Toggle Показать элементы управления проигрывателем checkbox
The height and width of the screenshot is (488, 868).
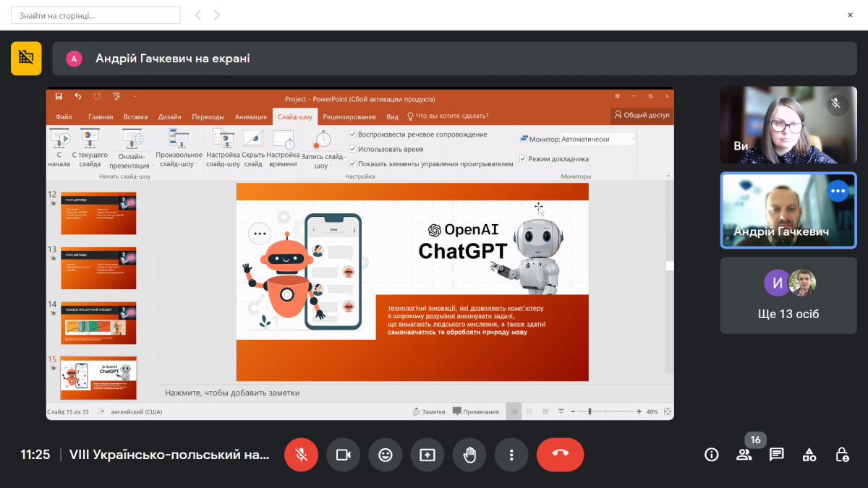coord(353,163)
